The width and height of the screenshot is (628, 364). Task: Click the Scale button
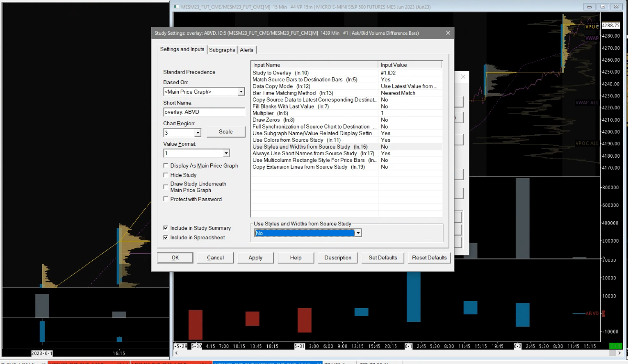point(226,132)
